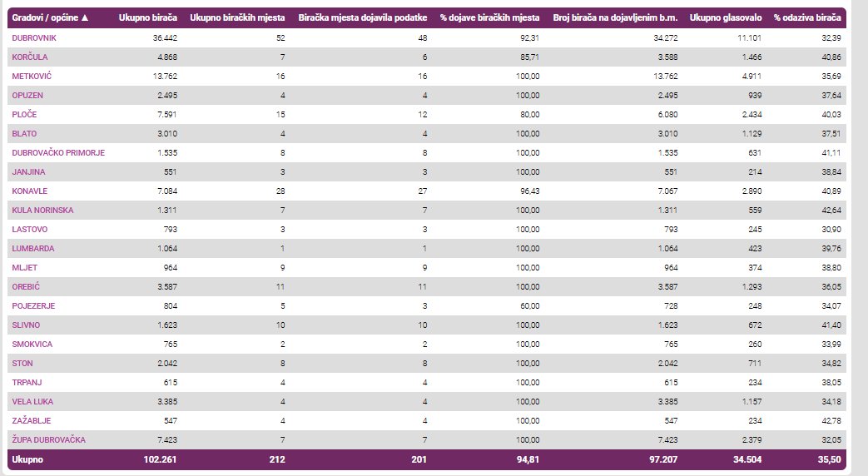This screenshot has height=476, width=868.
Task: Open DUBROVAČKO PRIMORJE link
Action: (x=58, y=153)
